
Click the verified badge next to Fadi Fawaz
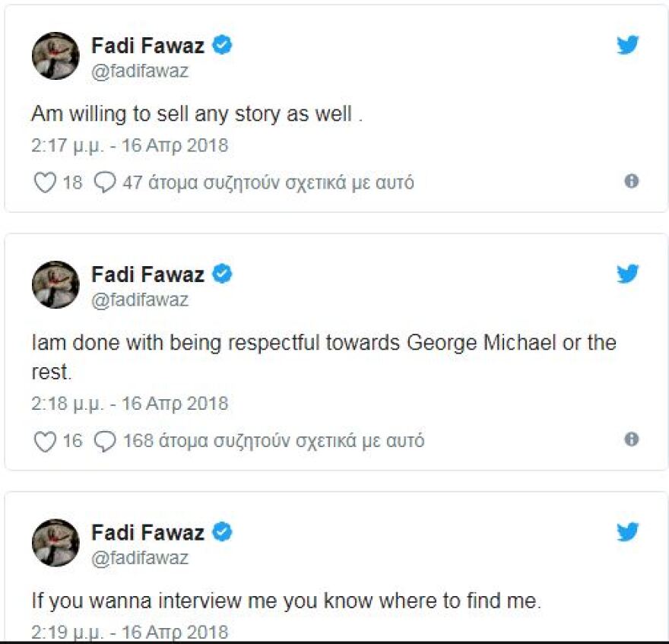click(x=220, y=44)
